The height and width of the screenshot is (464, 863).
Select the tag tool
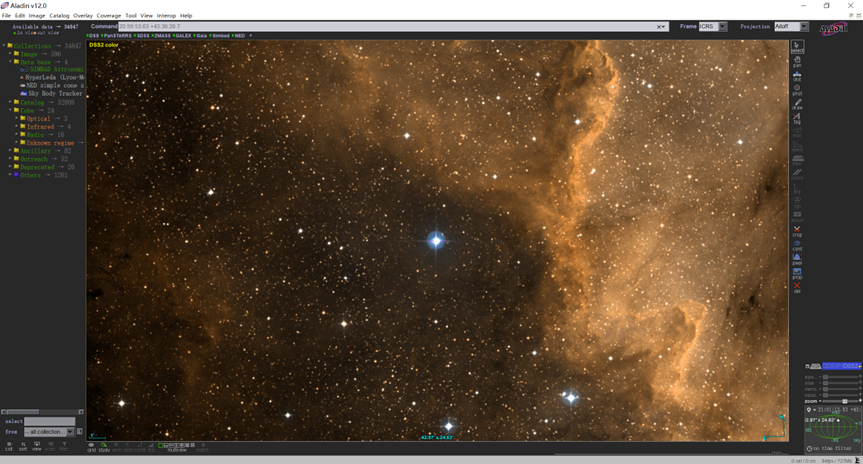pos(797,118)
